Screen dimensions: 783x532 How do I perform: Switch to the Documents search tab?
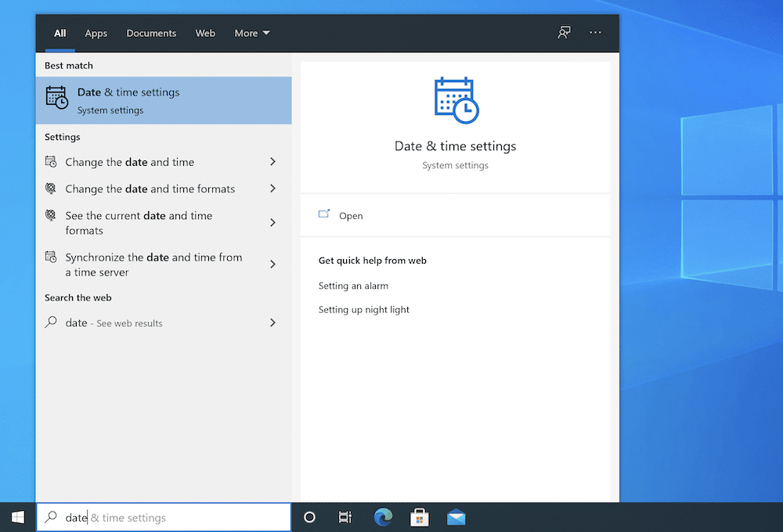coord(150,33)
